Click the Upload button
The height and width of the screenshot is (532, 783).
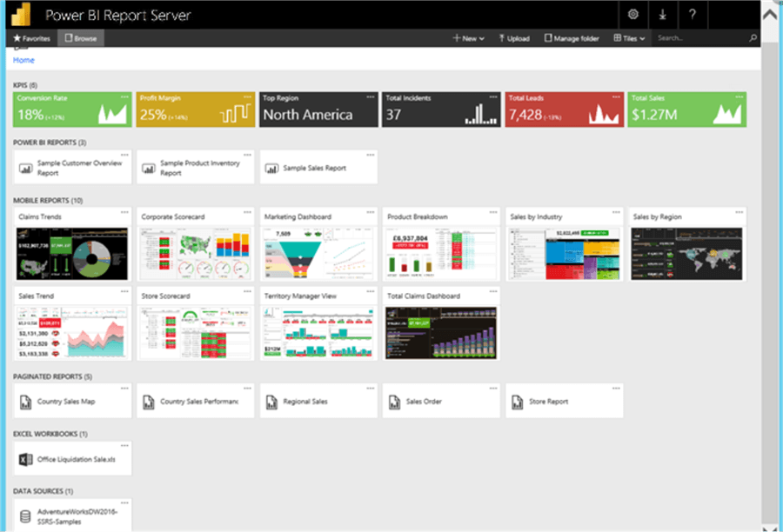(x=514, y=38)
